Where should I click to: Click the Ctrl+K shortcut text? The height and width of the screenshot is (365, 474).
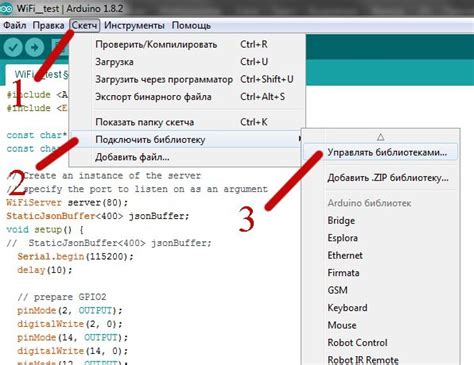254,122
